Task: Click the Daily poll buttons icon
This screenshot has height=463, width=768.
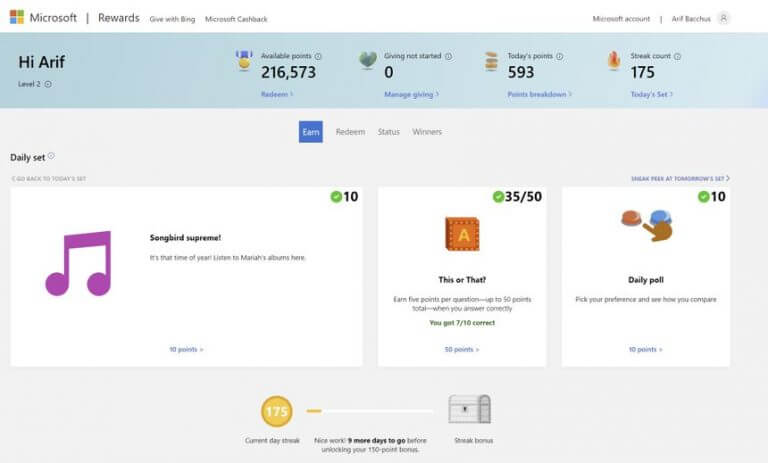Action: [647, 224]
